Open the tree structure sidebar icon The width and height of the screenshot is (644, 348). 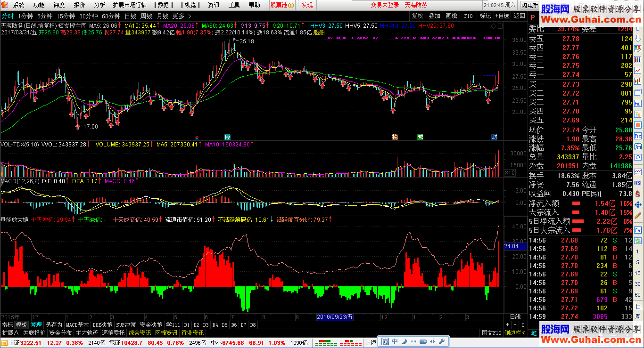pyautogui.click(x=638, y=113)
